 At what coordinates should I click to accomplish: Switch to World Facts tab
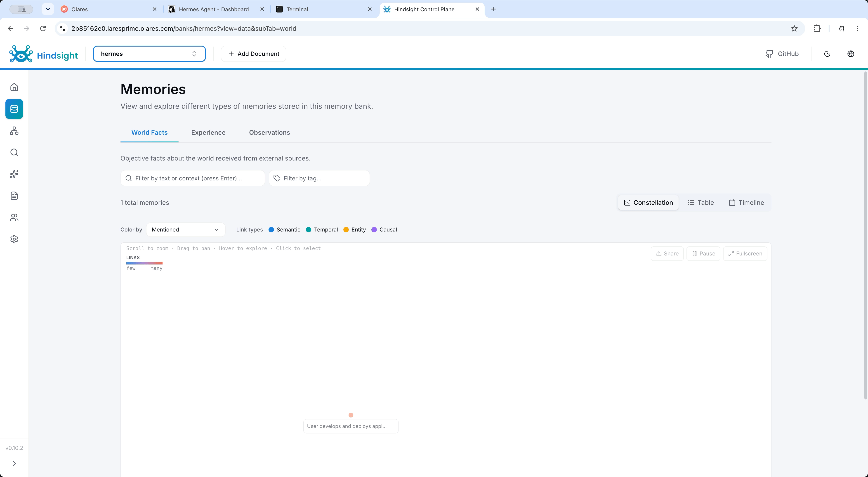(149, 132)
